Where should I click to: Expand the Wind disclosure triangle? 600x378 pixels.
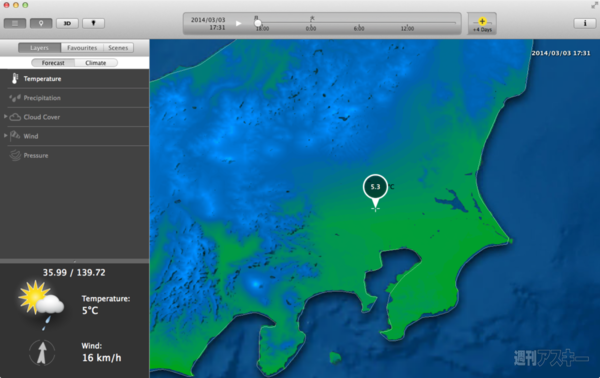click(x=5, y=135)
